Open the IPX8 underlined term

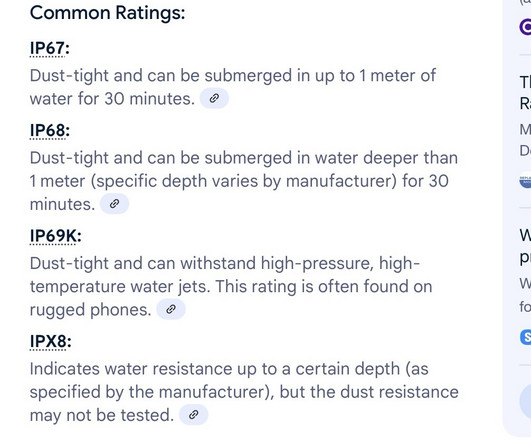tap(48, 341)
